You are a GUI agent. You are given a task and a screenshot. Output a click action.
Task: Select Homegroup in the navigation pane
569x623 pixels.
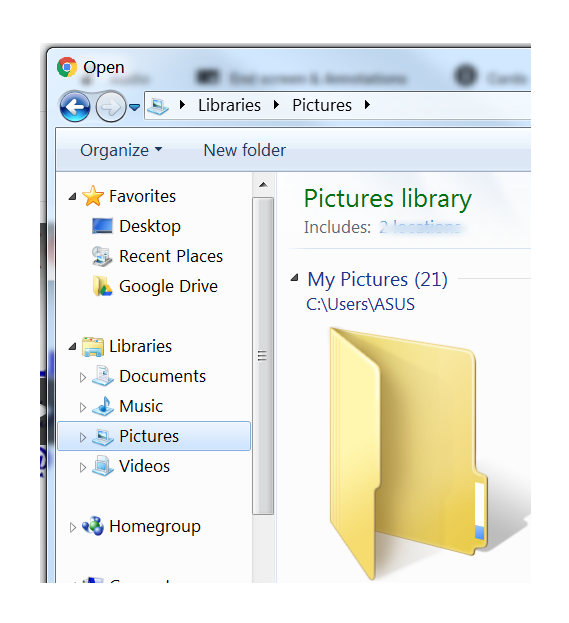tap(155, 527)
